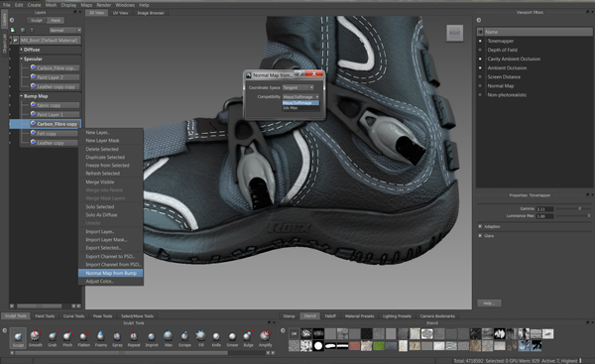This screenshot has height=364, width=595.
Task: Open the Mesh menu
Action: 51,5
